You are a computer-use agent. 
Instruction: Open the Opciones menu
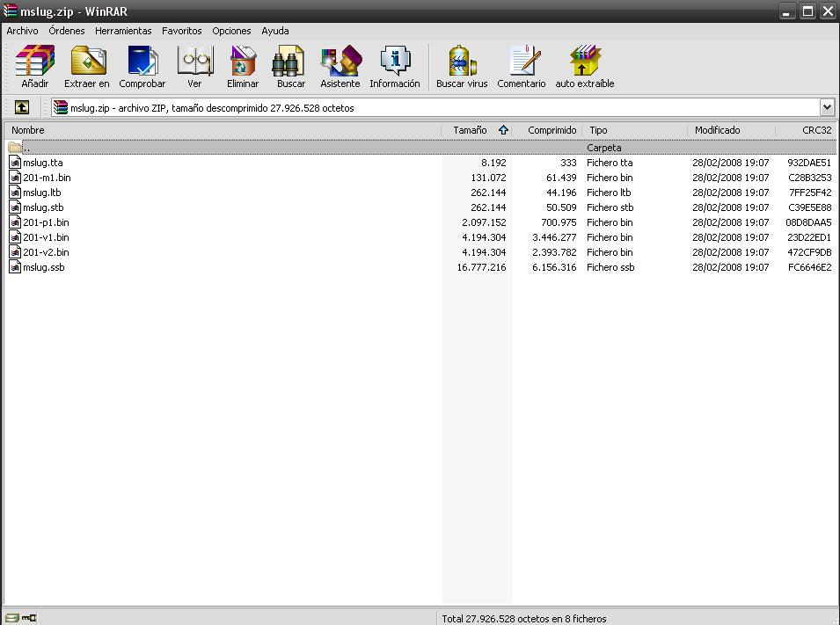pos(231,31)
